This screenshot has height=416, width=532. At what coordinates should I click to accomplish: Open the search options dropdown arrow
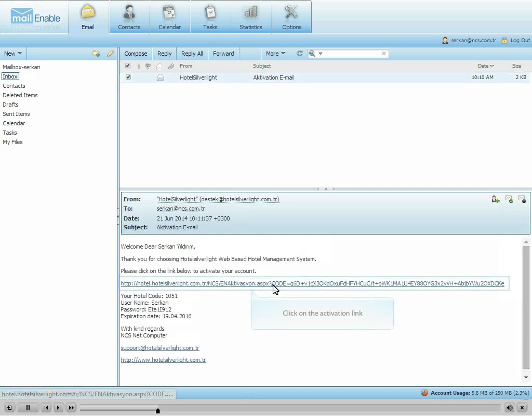[320, 53]
